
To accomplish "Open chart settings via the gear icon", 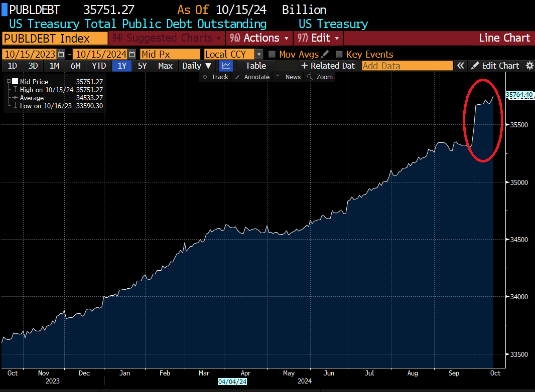I will [529, 65].
